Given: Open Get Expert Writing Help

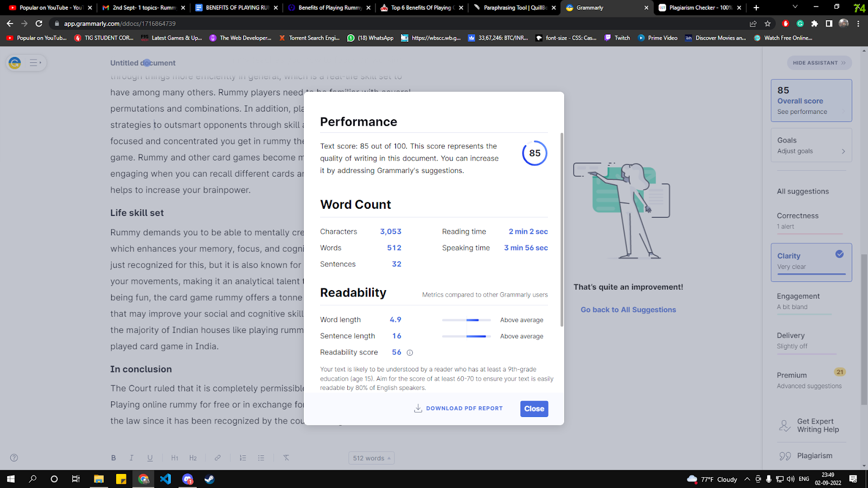Looking at the screenshot, I should 811,426.
